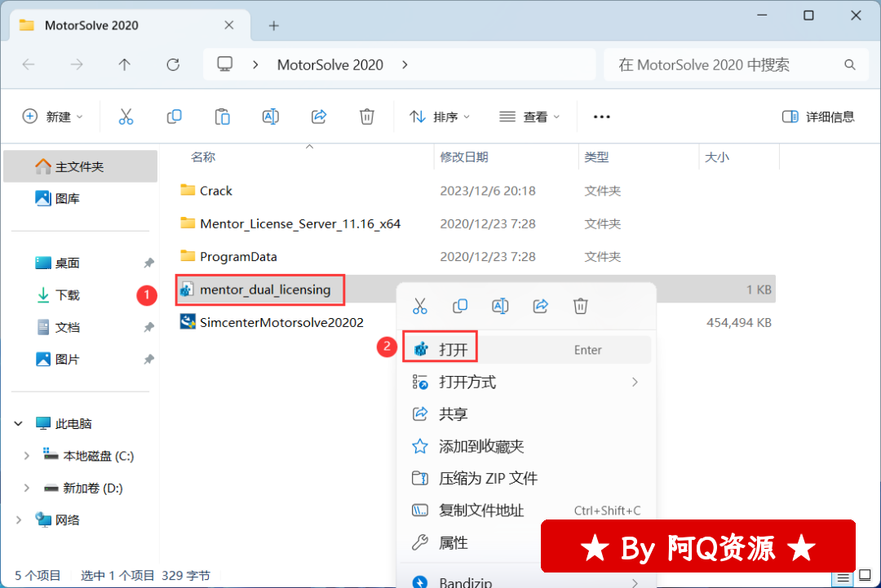Sort by the 名称 column header
The image size is (881, 588).
[203, 157]
